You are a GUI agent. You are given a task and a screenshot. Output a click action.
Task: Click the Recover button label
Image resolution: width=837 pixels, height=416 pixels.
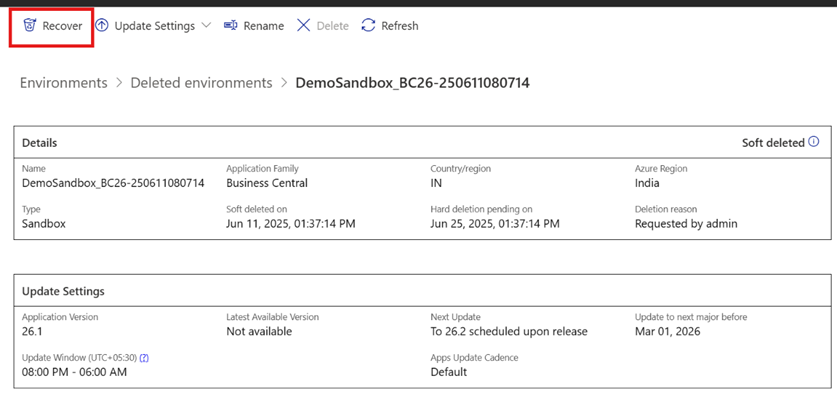pyautogui.click(x=62, y=26)
